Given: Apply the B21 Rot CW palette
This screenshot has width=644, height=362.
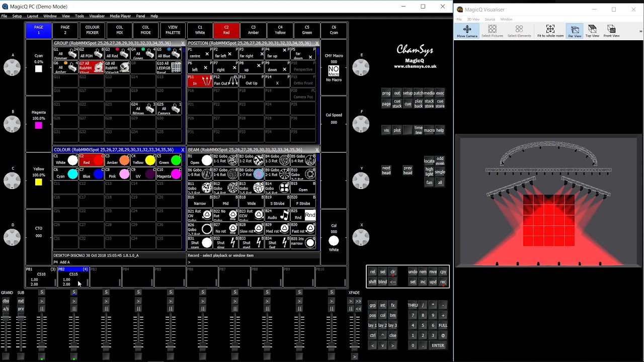Looking at the screenshot, I should pos(200,215).
